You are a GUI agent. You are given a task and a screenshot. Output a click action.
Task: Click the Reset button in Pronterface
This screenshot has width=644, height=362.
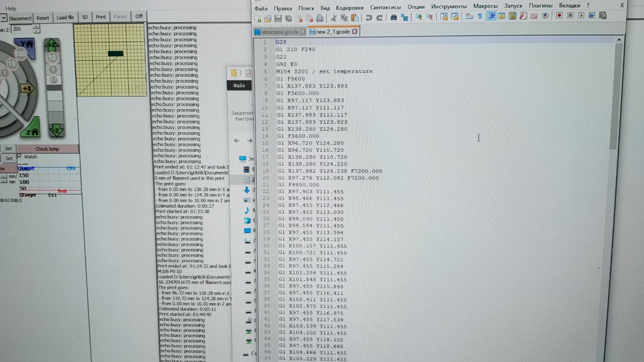point(43,18)
